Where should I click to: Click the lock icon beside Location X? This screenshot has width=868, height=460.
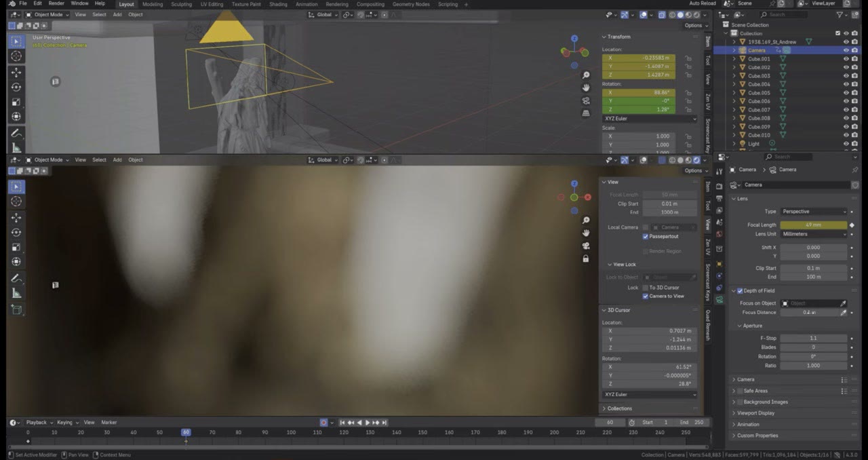coord(688,58)
